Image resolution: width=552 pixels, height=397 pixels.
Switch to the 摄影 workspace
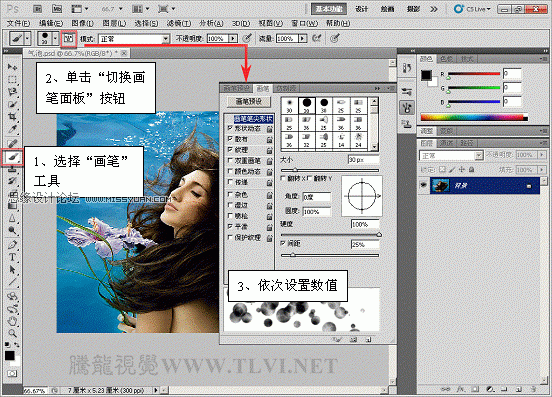pyautogui.click(x=413, y=9)
